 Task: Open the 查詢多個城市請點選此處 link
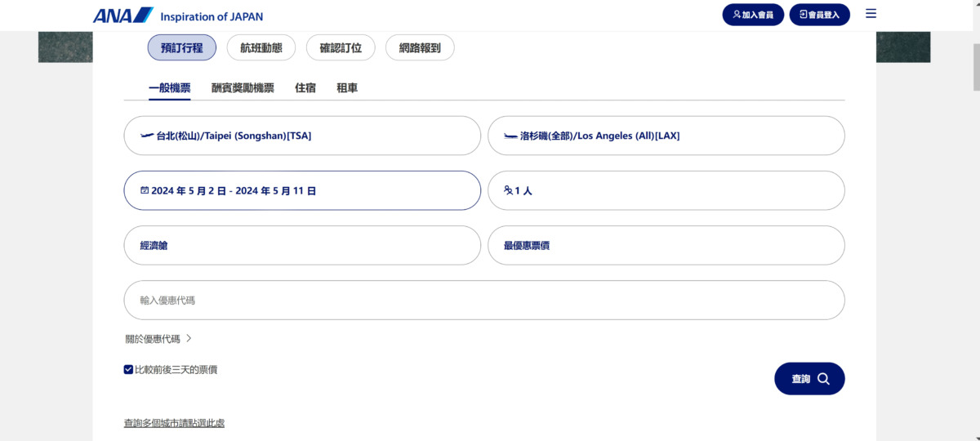tap(174, 423)
